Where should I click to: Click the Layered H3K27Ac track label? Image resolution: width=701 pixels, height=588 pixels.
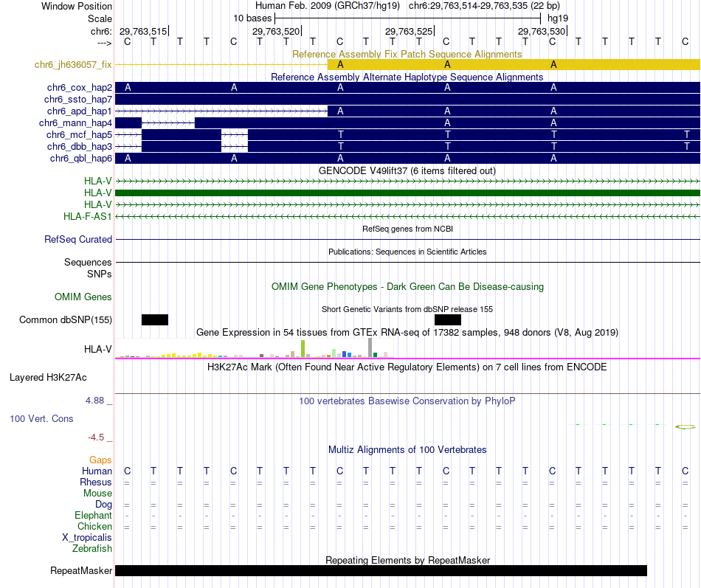click(x=48, y=378)
